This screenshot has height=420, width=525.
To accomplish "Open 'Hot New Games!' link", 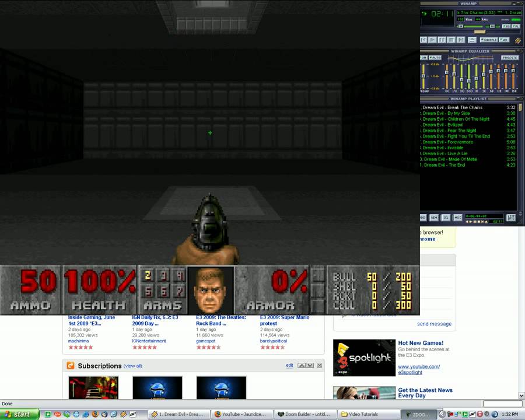I will point(421,343).
